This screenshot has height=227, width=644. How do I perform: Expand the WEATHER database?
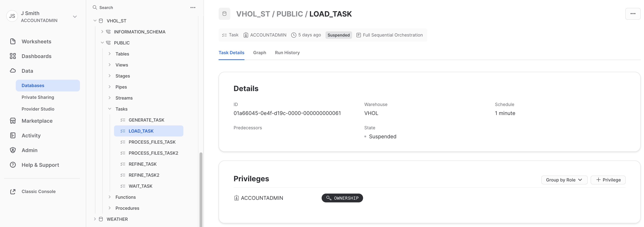click(95, 219)
